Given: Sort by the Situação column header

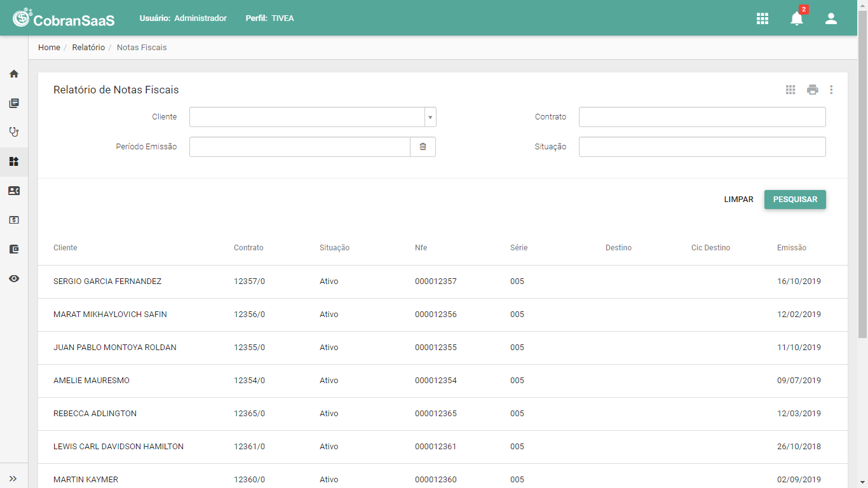Looking at the screenshot, I should pyautogui.click(x=334, y=248).
